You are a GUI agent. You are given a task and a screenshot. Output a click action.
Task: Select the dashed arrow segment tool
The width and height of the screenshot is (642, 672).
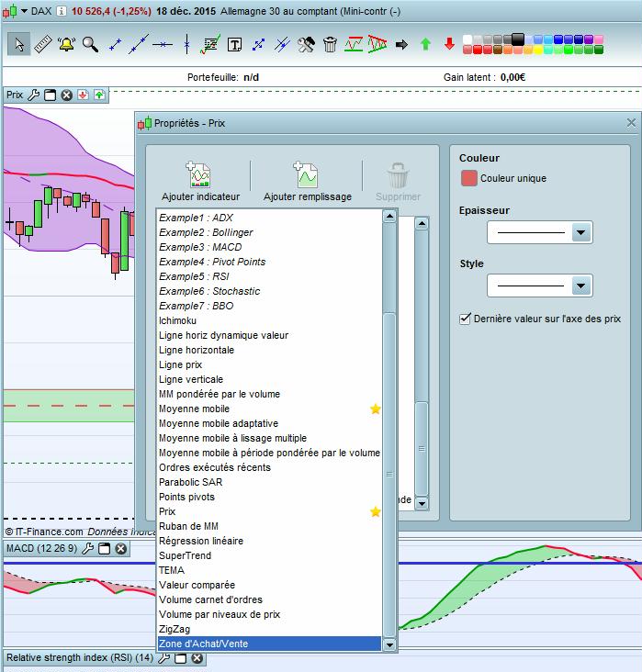click(x=258, y=45)
